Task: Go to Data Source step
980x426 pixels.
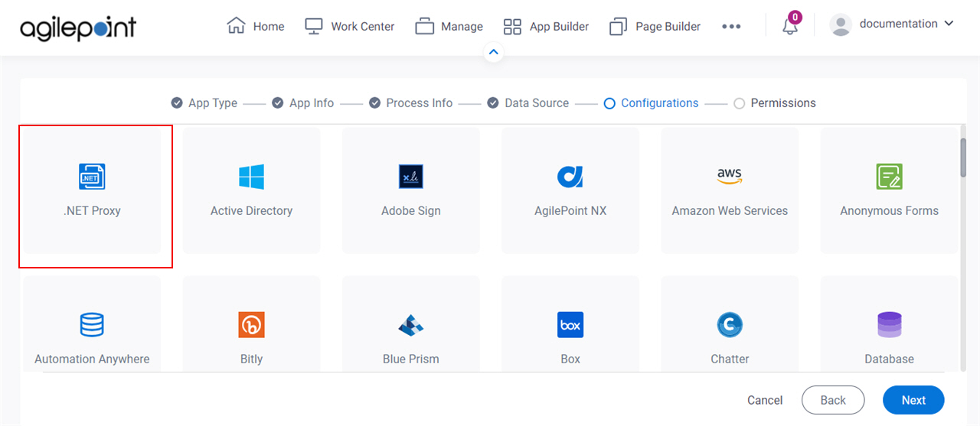Action: coord(528,102)
